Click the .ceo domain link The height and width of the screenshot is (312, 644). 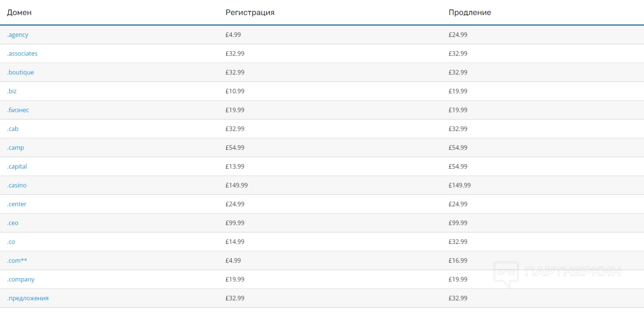coord(13,223)
